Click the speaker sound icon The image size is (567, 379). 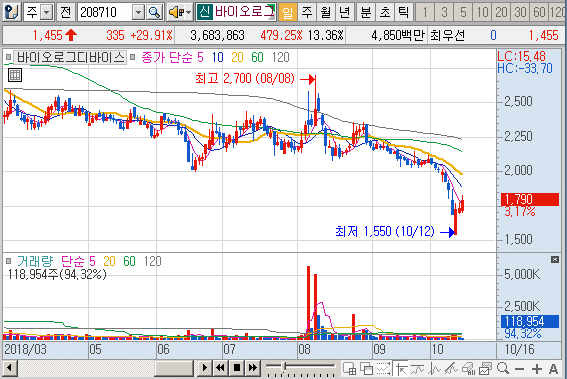pyautogui.click(x=176, y=13)
